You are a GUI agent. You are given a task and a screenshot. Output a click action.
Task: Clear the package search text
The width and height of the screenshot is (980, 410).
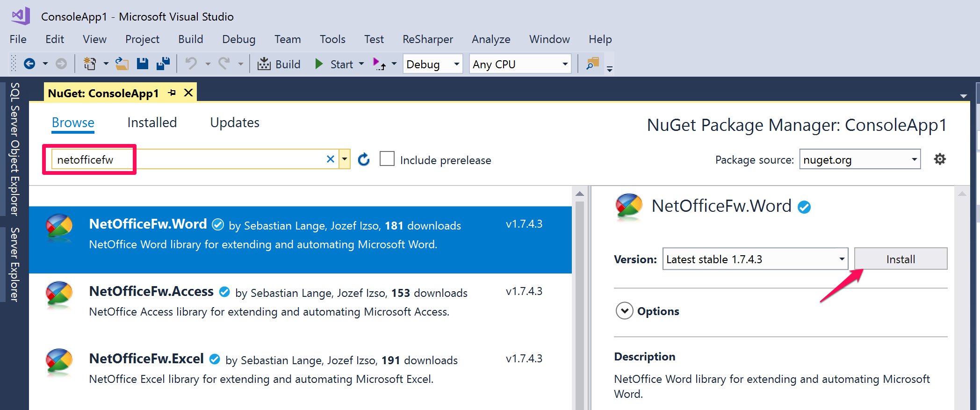click(x=330, y=159)
